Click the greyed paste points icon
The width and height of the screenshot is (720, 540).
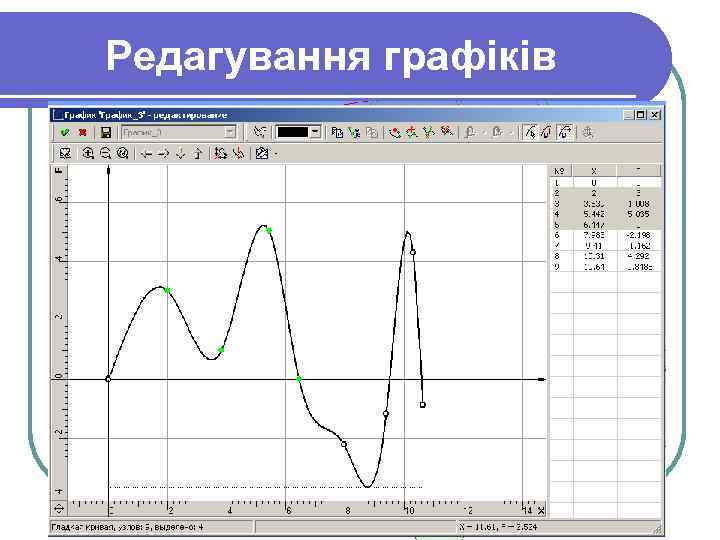(x=371, y=133)
